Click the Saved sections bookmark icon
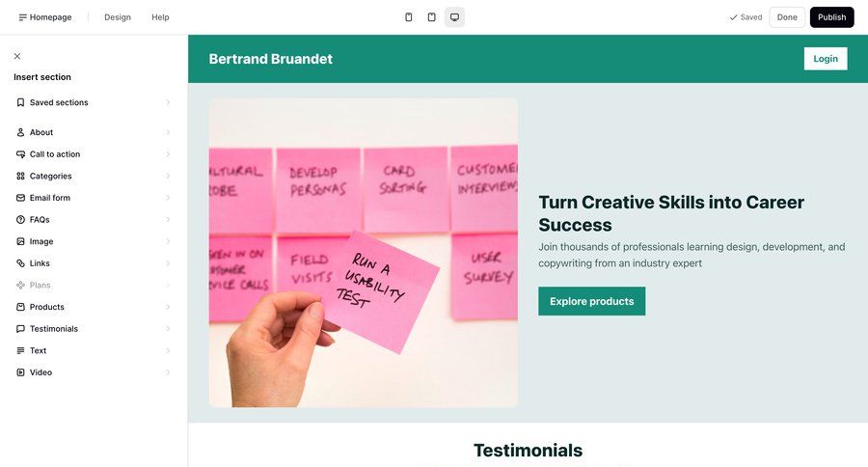The image size is (868, 467). (x=20, y=102)
